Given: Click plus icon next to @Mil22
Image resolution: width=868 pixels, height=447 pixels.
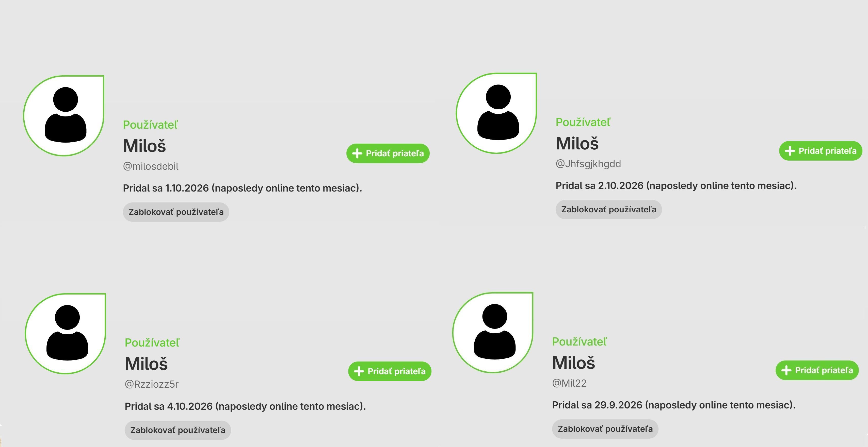Looking at the screenshot, I should (786, 370).
